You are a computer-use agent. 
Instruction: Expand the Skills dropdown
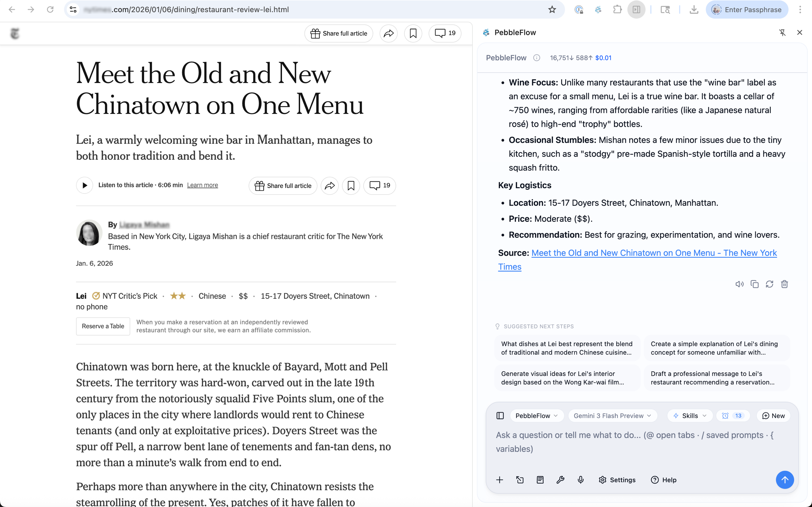tap(690, 415)
